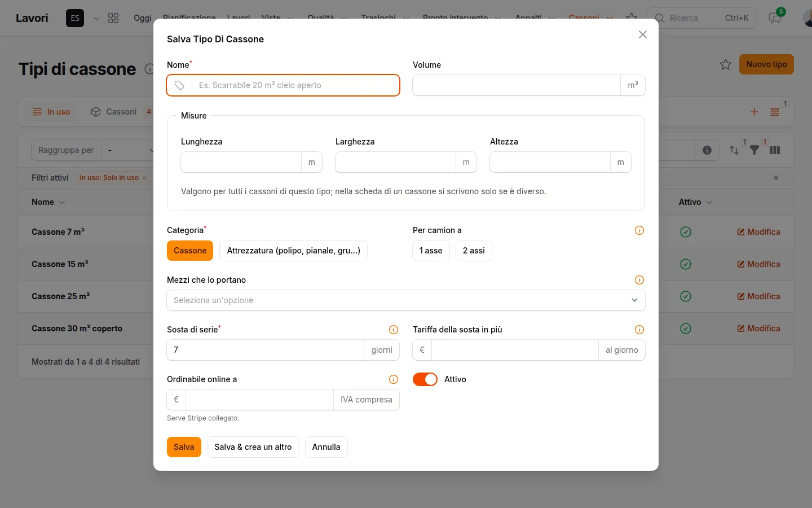Click the list view icon with badge 1

pos(775,112)
